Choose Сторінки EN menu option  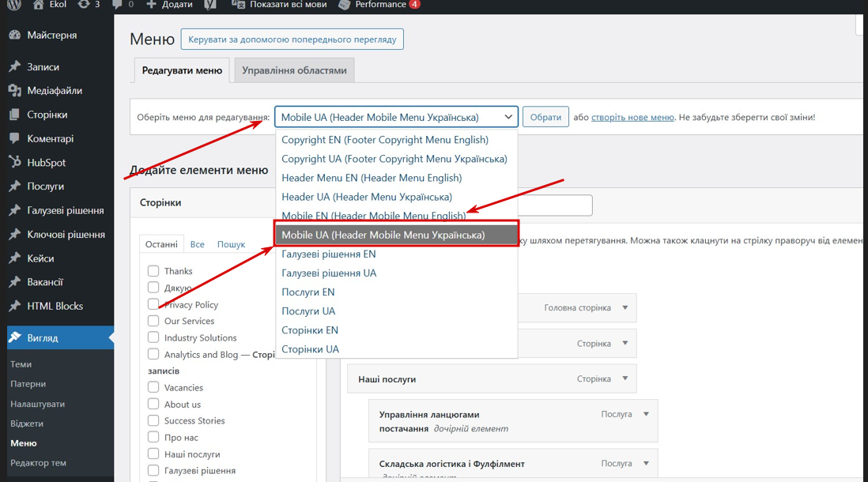point(396,329)
